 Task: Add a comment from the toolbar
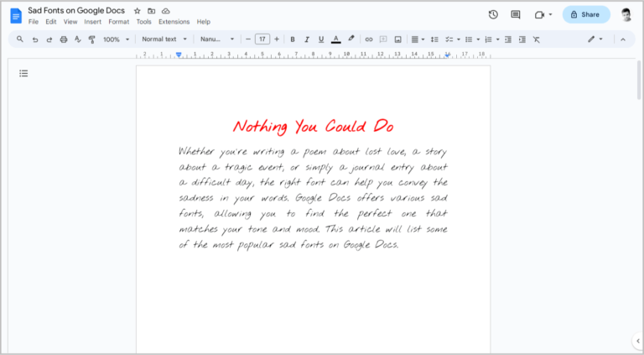(x=383, y=39)
